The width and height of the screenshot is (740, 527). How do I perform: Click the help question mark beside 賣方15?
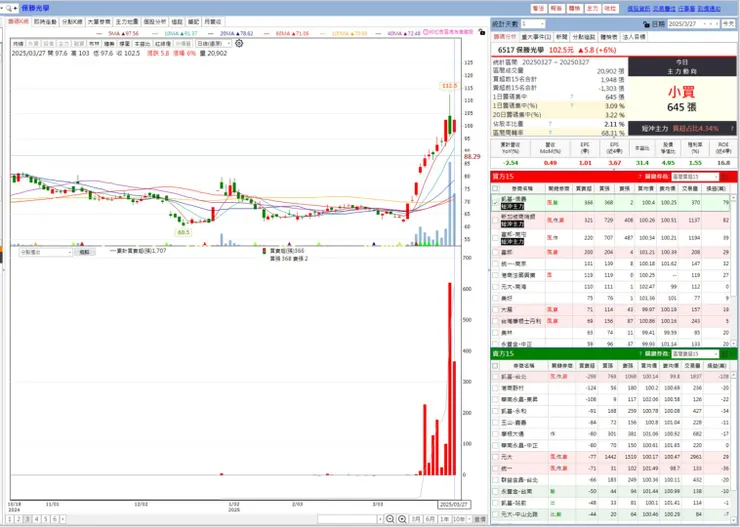[x=640, y=354]
